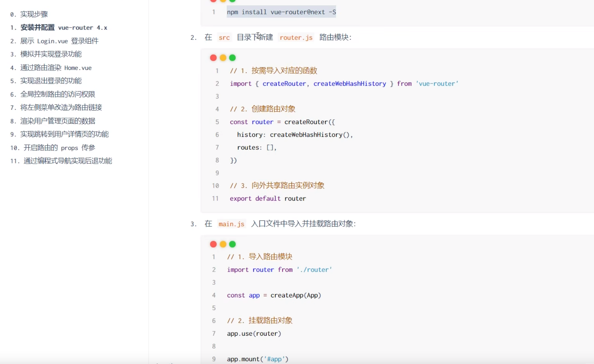This screenshot has height=364, width=594.
Task: Click yellow dot on main.js code block
Action: pos(223,244)
